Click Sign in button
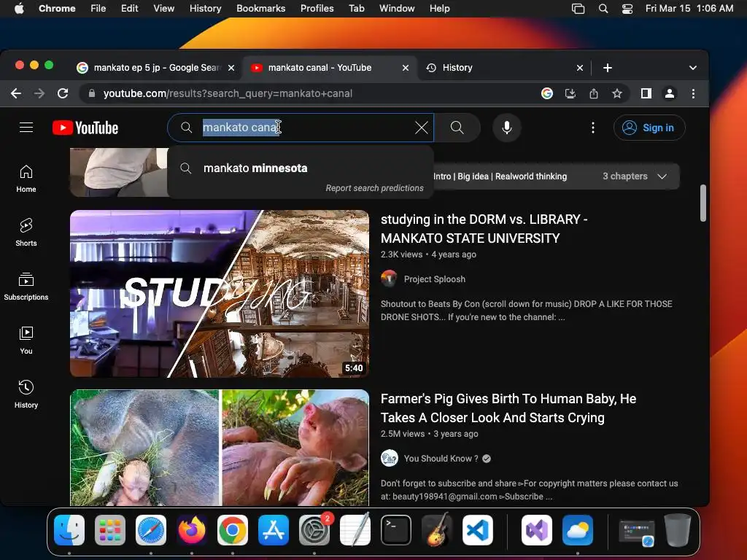The image size is (747, 560). tap(649, 128)
